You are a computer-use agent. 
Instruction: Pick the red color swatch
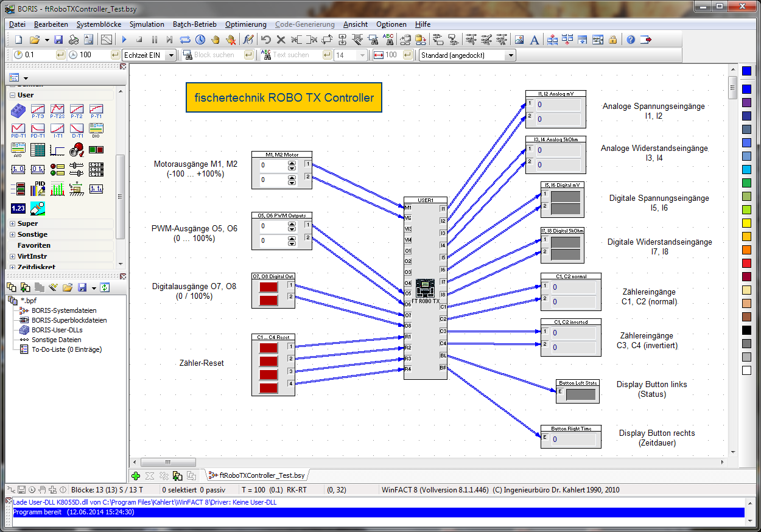click(x=746, y=263)
